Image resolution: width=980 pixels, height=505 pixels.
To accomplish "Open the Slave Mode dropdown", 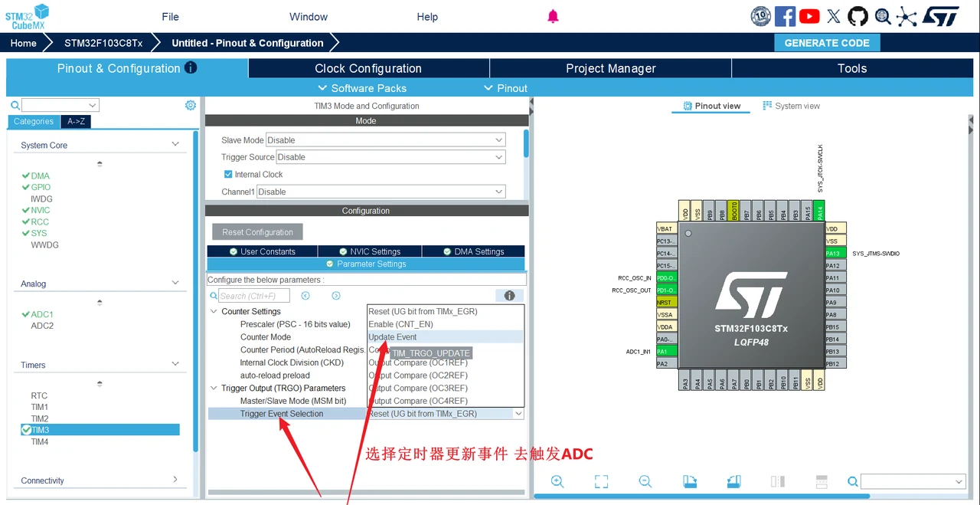I will coord(385,140).
